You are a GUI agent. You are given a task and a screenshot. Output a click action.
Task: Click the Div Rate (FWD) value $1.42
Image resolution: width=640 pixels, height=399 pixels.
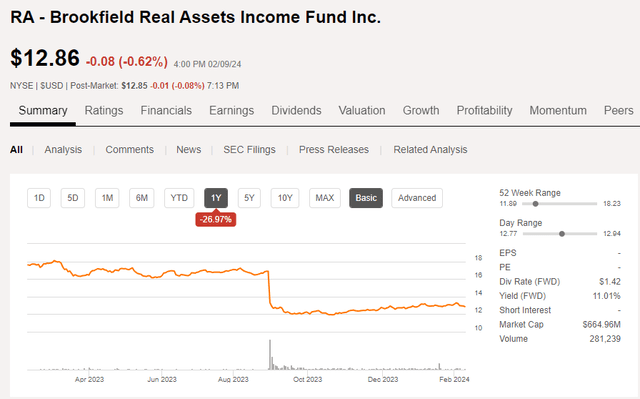[x=610, y=282]
